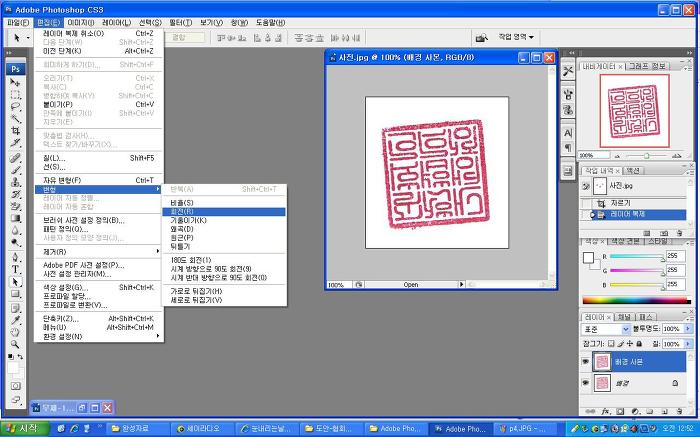
Task: Select the Dodge tool
Action: point(15,242)
